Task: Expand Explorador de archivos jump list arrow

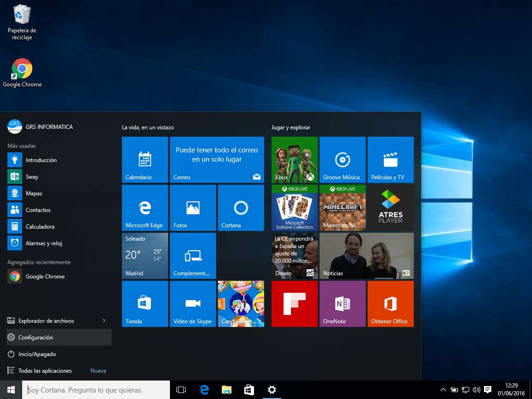Action: coord(104,320)
